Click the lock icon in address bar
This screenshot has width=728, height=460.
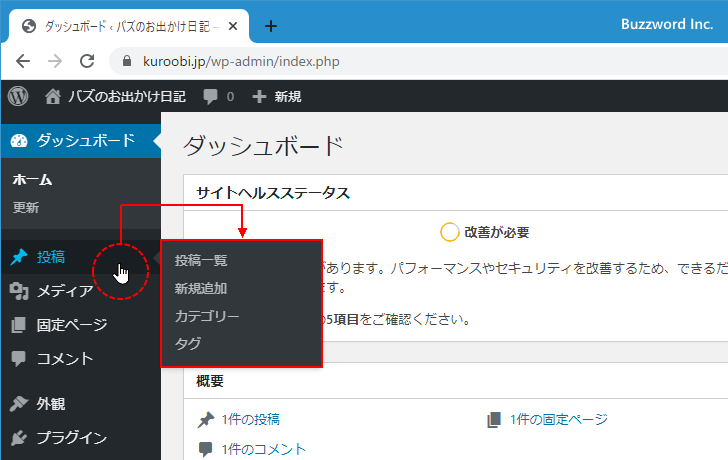pos(127,61)
